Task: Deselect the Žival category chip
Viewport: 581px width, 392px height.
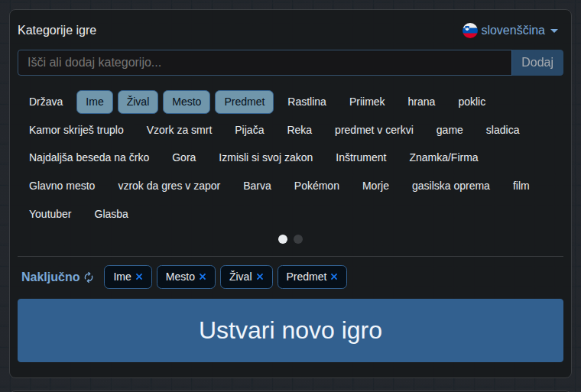Action: (138, 102)
